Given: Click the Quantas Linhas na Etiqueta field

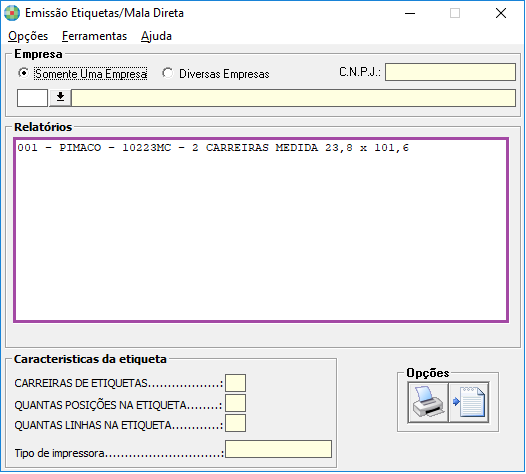Looking at the screenshot, I should (235, 423).
